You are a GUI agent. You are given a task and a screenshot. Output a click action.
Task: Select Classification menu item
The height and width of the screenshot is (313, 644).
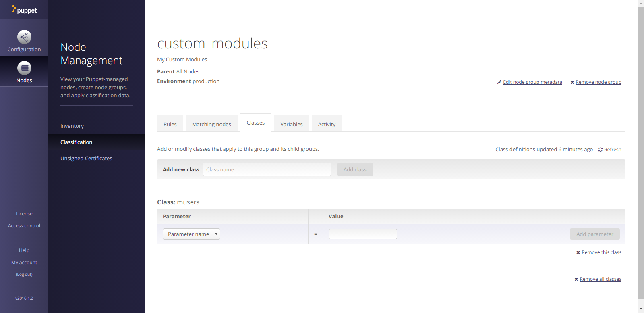[x=97, y=142]
